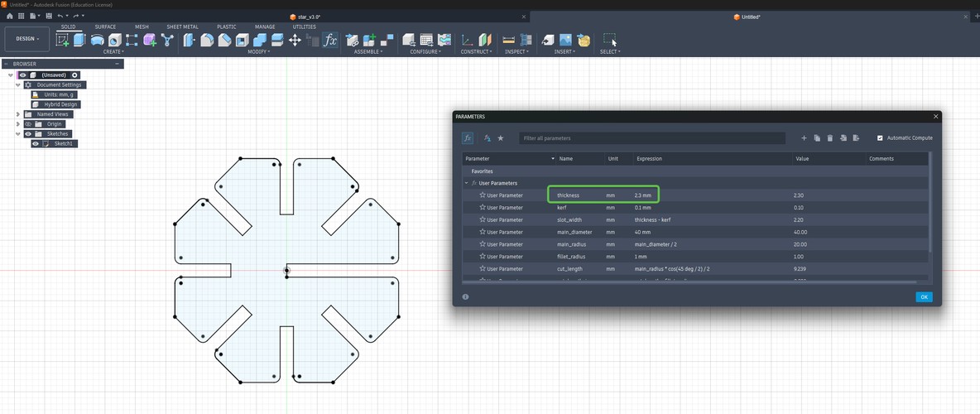
Task: Expand the Named Views tree node
Action: pos(18,114)
